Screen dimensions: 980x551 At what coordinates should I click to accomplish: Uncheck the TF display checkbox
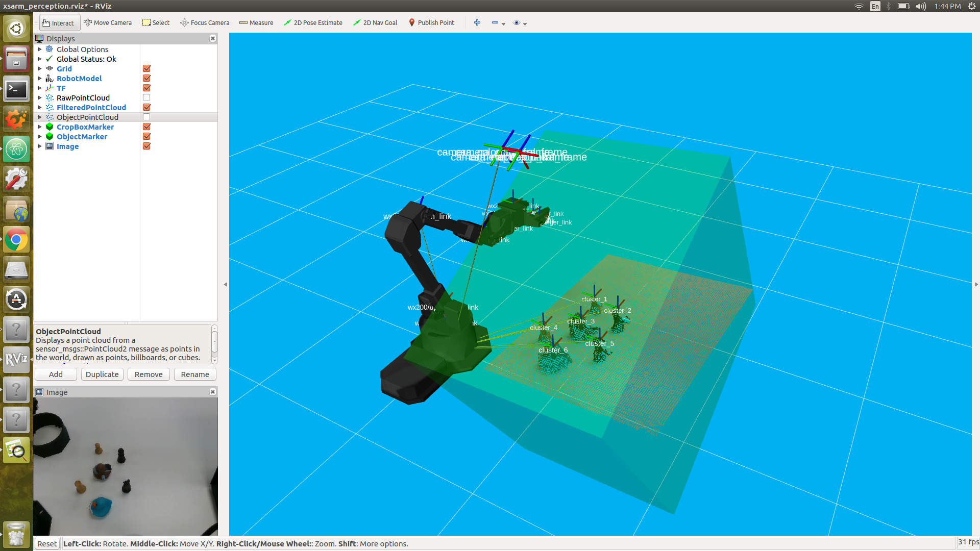tap(146, 88)
